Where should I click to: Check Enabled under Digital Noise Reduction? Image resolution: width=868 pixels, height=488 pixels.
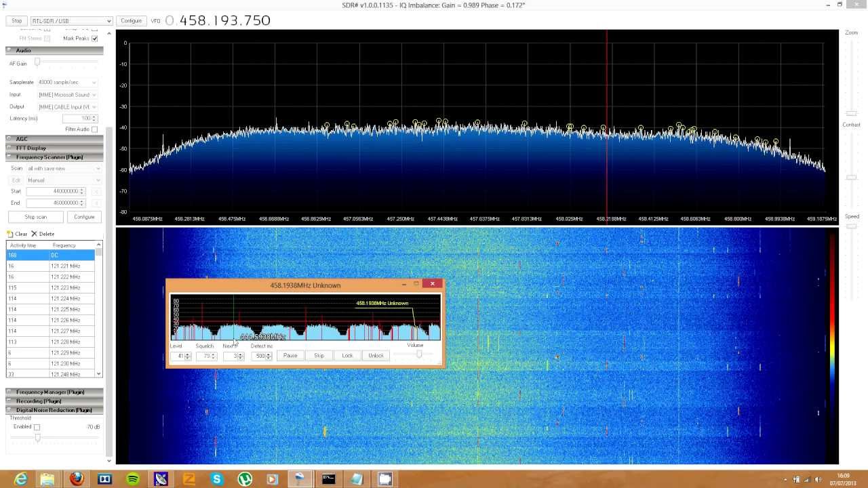click(x=37, y=427)
